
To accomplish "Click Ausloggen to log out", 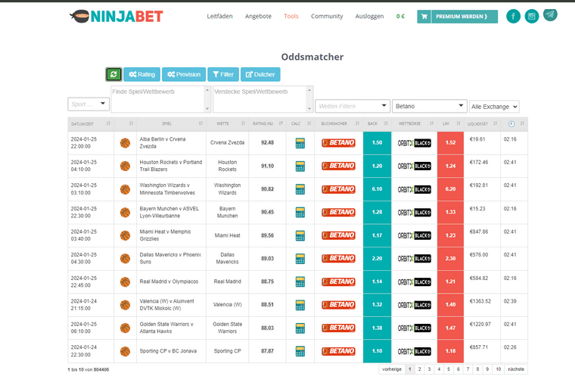I will (369, 16).
